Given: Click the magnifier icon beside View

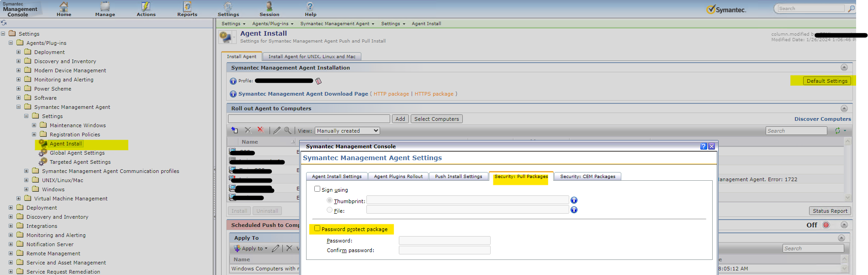Looking at the screenshot, I should 288,130.
